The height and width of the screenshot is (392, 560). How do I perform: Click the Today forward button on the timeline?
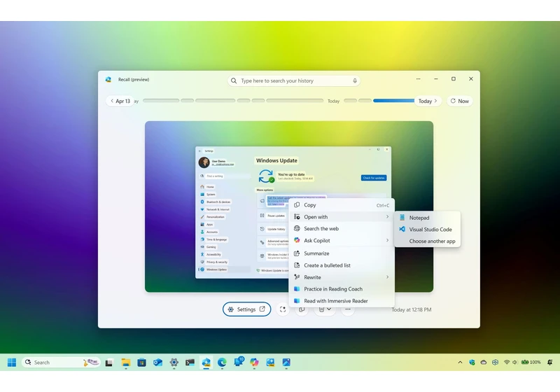pyautogui.click(x=428, y=101)
